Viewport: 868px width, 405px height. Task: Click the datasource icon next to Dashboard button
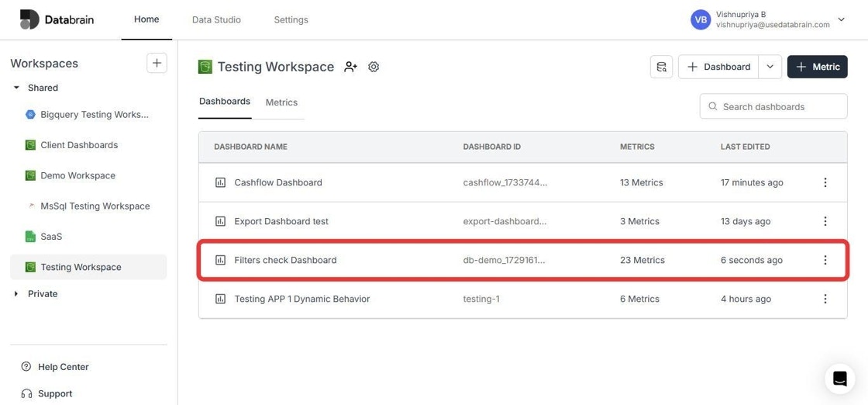coord(662,67)
